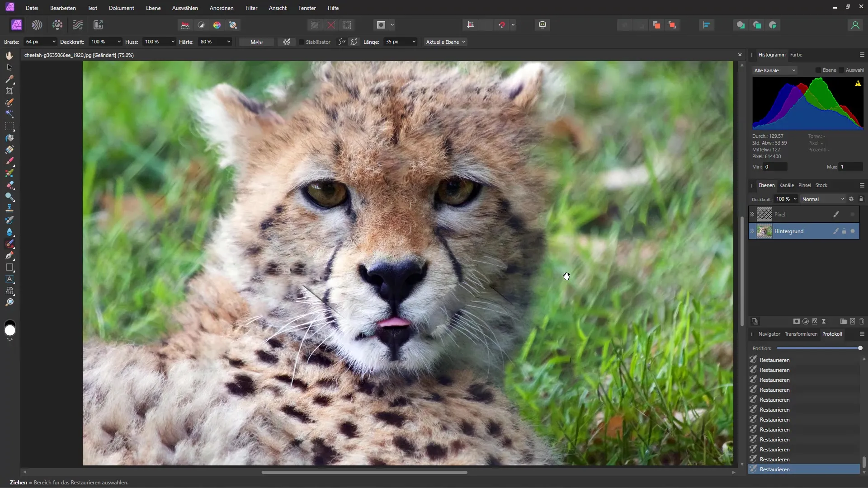Switch to the Farbe tab
Screen dimensions: 868x488
point(796,55)
